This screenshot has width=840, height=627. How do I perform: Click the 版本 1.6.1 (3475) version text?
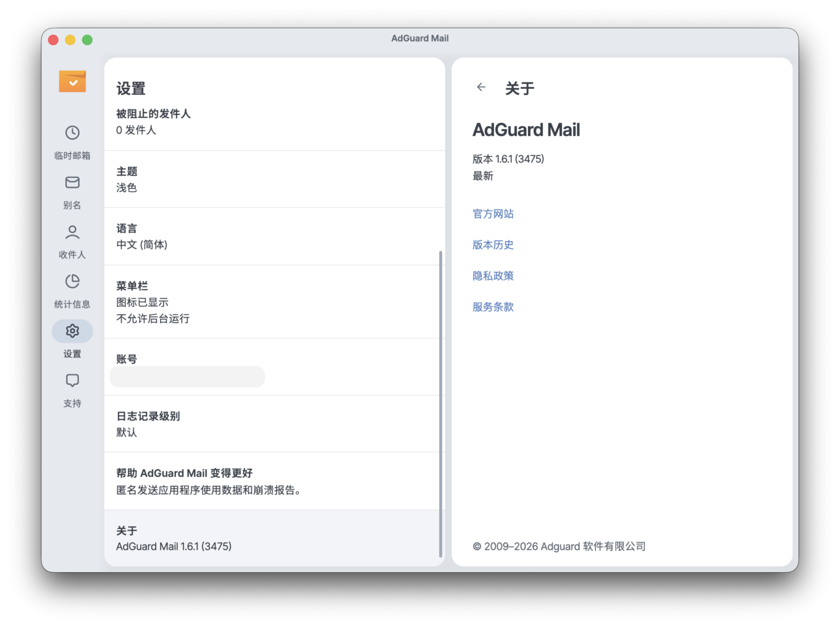click(508, 159)
